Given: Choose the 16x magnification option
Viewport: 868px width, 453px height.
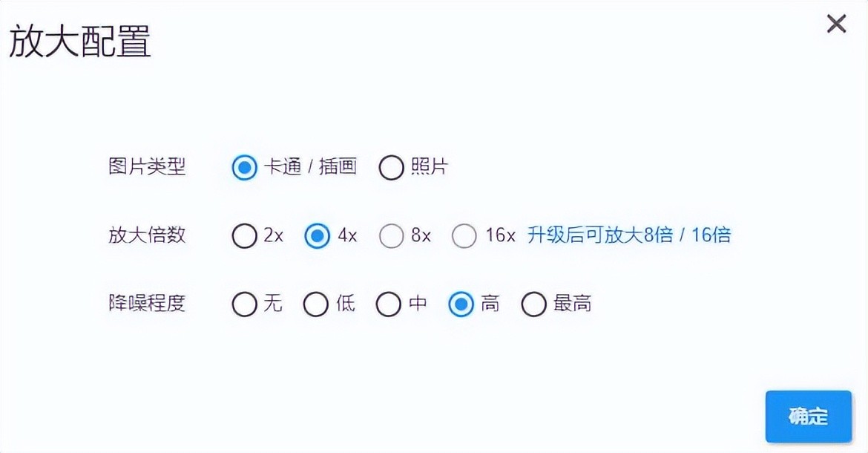Looking at the screenshot, I should [464, 237].
